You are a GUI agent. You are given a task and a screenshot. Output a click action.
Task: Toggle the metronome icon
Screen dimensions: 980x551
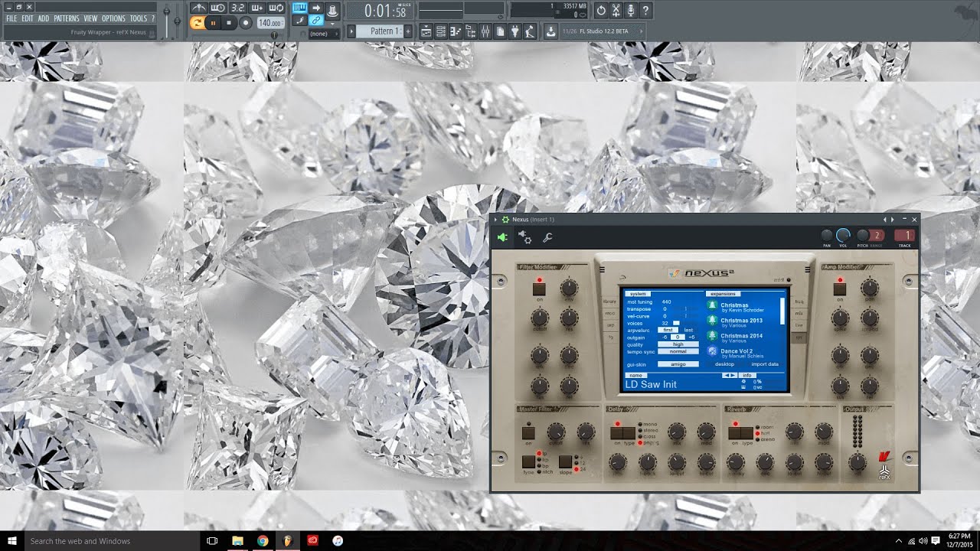(x=198, y=8)
